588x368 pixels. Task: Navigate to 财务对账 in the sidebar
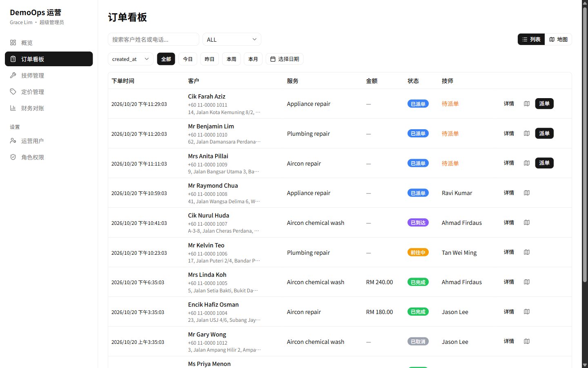(49, 108)
